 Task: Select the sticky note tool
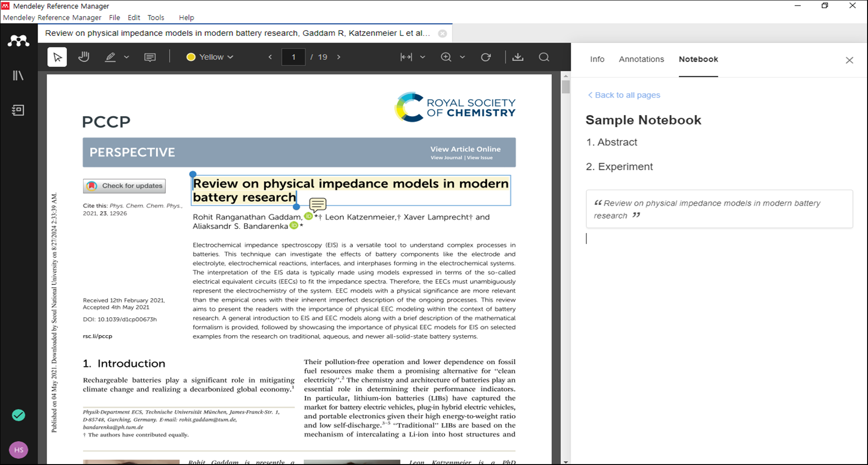coord(150,57)
